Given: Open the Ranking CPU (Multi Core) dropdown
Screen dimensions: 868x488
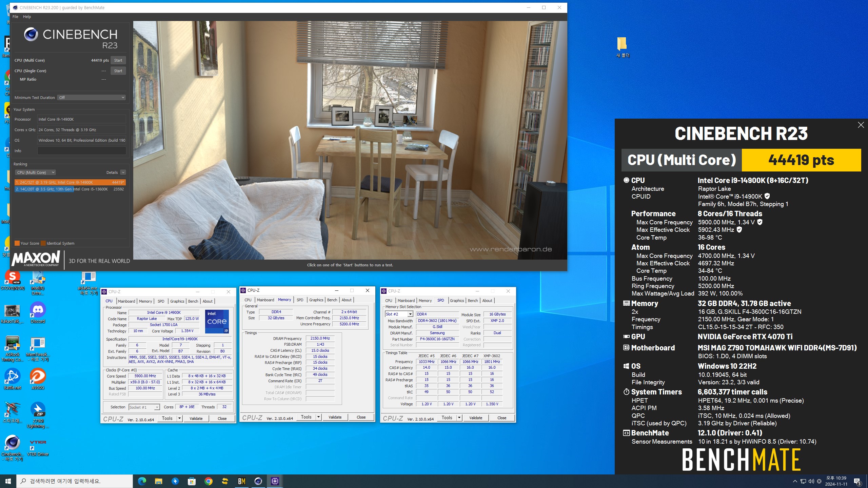Looking at the screenshot, I should point(35,172).
